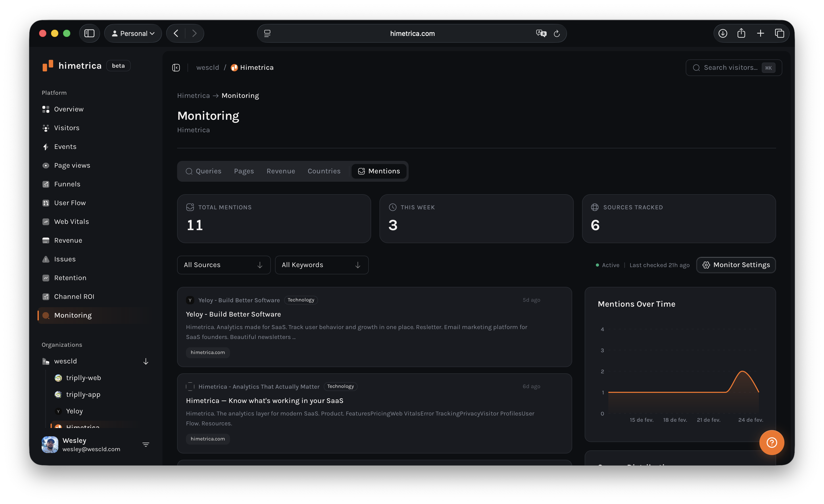Open User Flow from the sidebar
The image size is (824, 504).
tap(70, 203)
